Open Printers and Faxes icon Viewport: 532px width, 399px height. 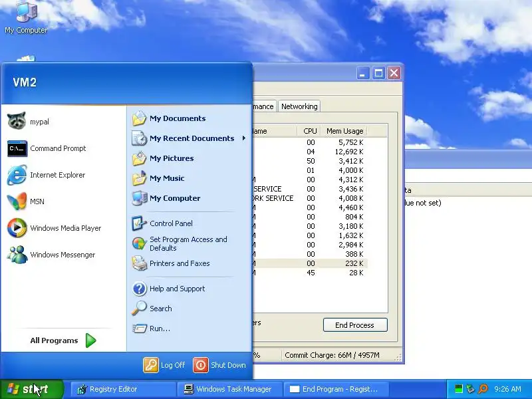(139, 263)
